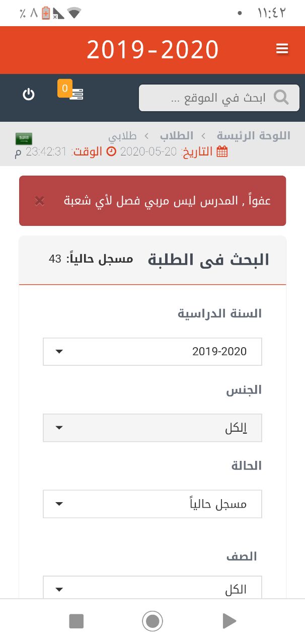
Task: Click the power logout icon
Action: [29, 94]
